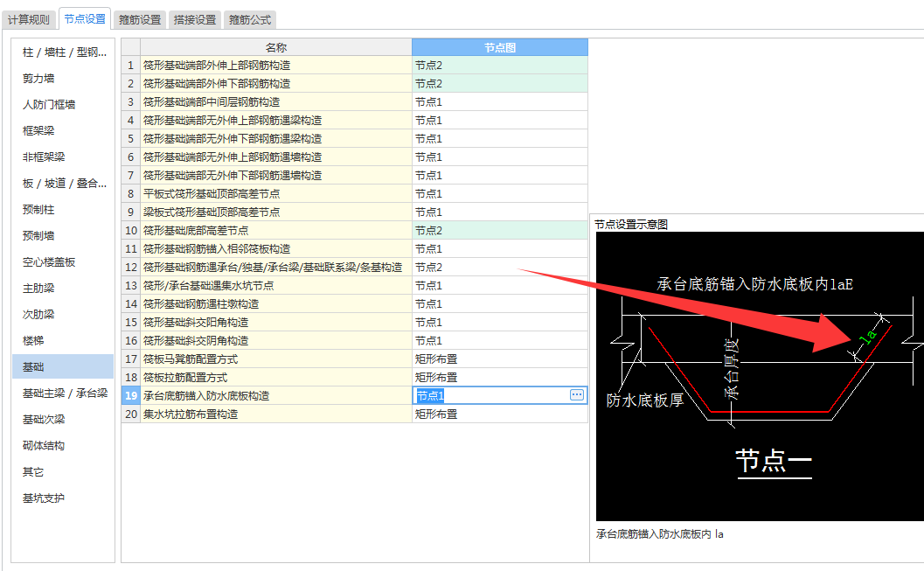Click the 节点图 column header
The width and height of the screenshot is (924, 571).
(500, 47)
